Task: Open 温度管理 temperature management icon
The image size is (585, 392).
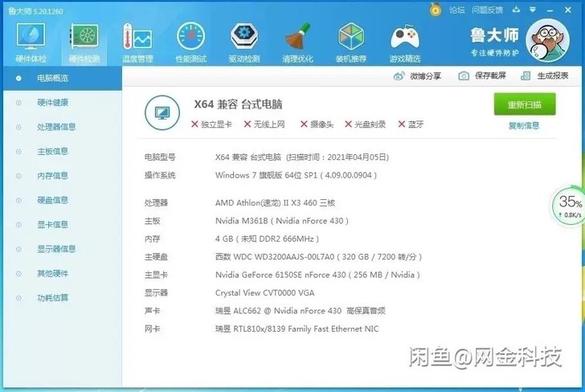Action: (x=137, y=42)
